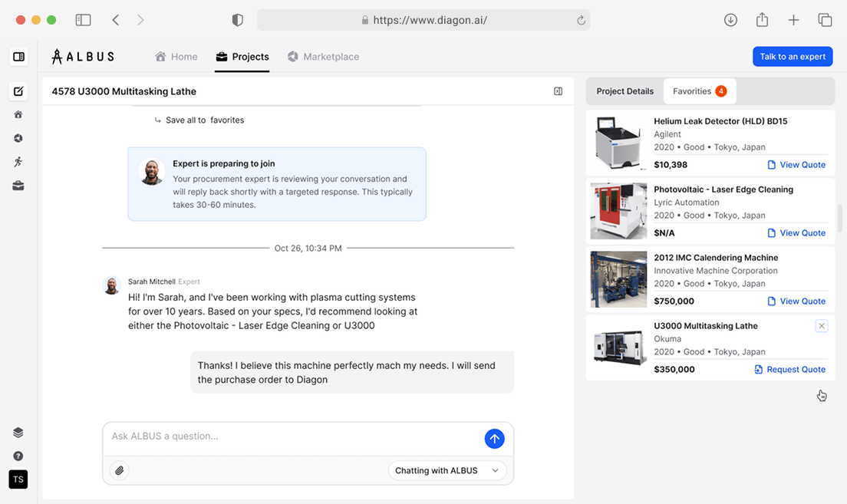Click the layers stack sidebar icon

point(18,432)
